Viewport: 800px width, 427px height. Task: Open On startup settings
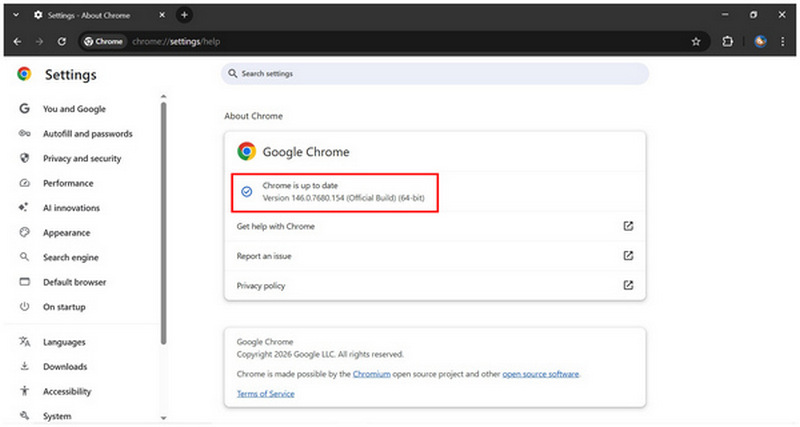click(64, 307)
